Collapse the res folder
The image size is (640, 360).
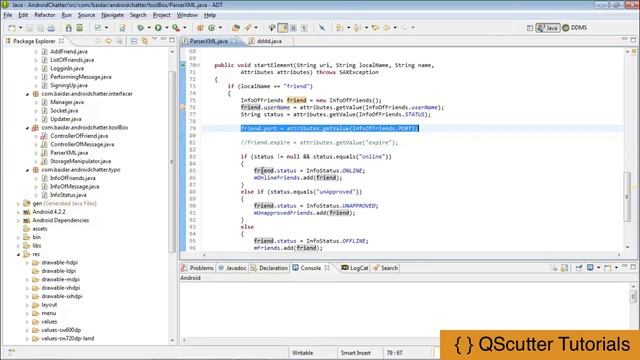pos(18,254)
